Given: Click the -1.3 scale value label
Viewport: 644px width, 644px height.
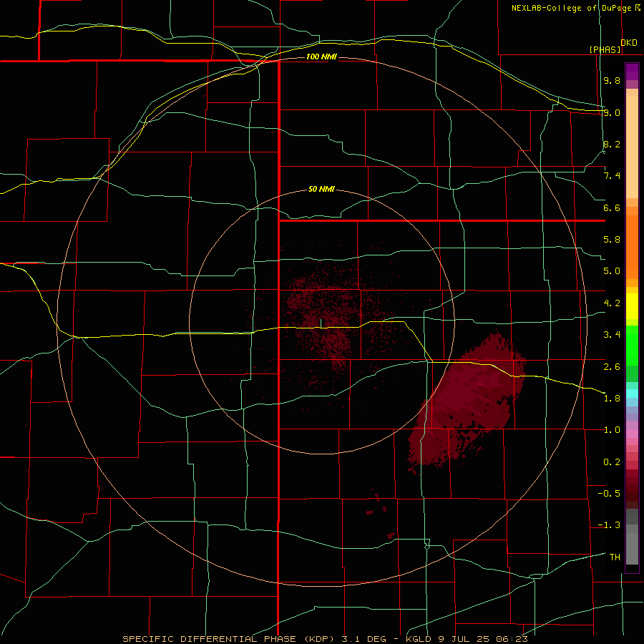Looking at the screenshot, I should coord(609,525).
